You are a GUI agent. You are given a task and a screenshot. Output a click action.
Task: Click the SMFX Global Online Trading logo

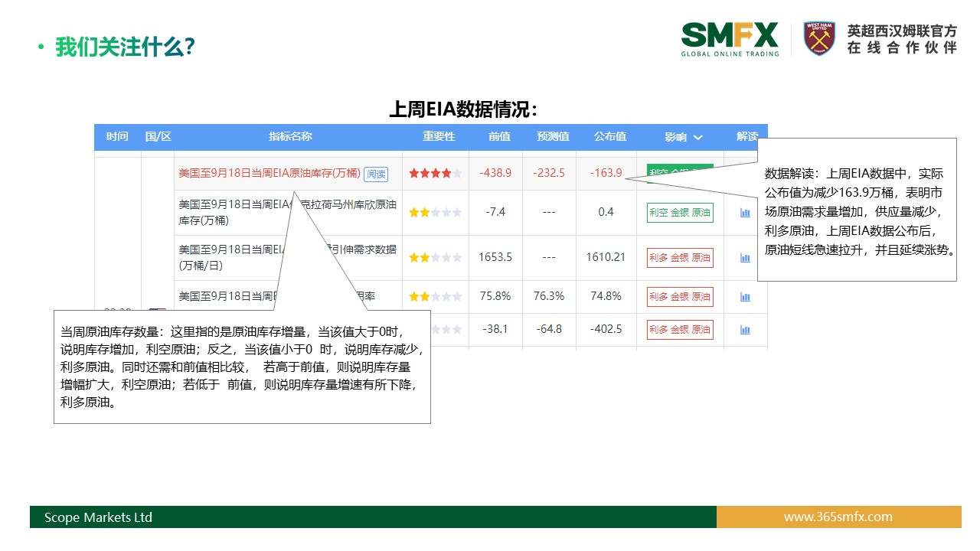[730, 39]
